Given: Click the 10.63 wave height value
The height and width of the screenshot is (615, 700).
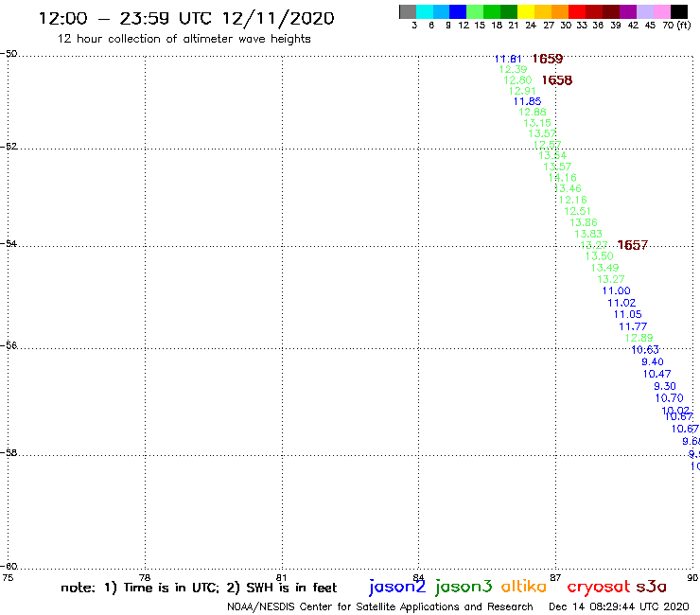Looking at the screenshot, I should [645, 350].
